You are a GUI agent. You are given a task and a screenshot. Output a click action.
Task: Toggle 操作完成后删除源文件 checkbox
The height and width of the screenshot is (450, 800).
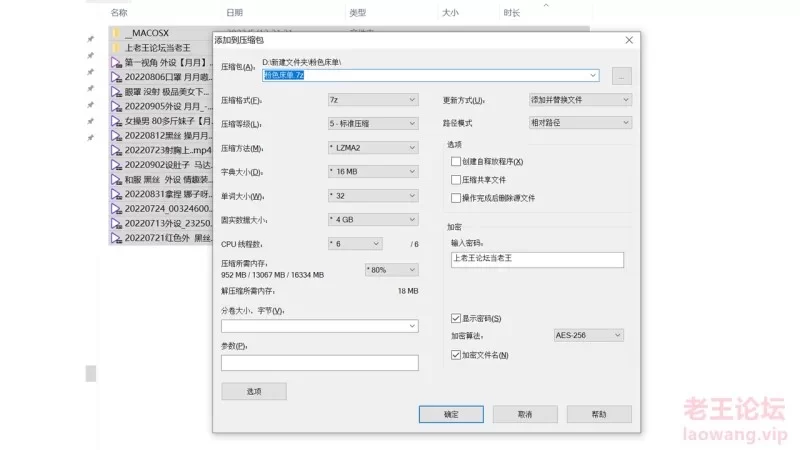[457, 198]
